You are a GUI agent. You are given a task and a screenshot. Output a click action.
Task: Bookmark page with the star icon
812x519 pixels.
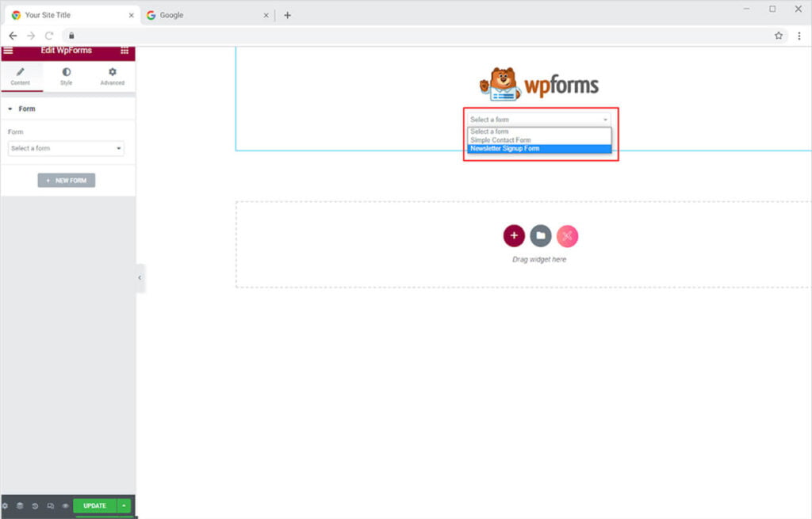coord(779,36)
